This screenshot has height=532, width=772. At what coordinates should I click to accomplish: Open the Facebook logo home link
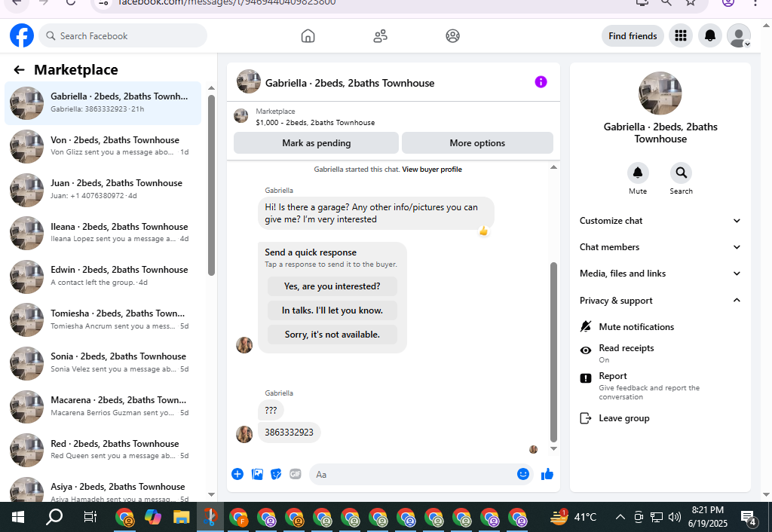tap(22, 35)
